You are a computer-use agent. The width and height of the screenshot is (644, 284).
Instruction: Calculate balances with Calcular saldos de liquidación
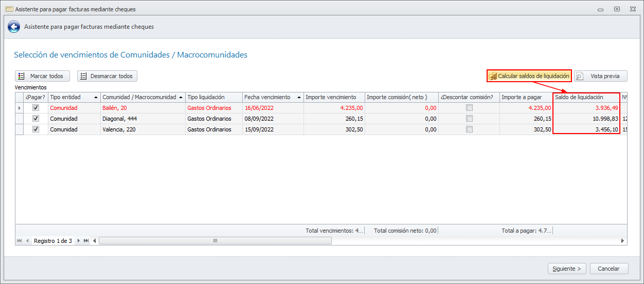click(529, 76)
